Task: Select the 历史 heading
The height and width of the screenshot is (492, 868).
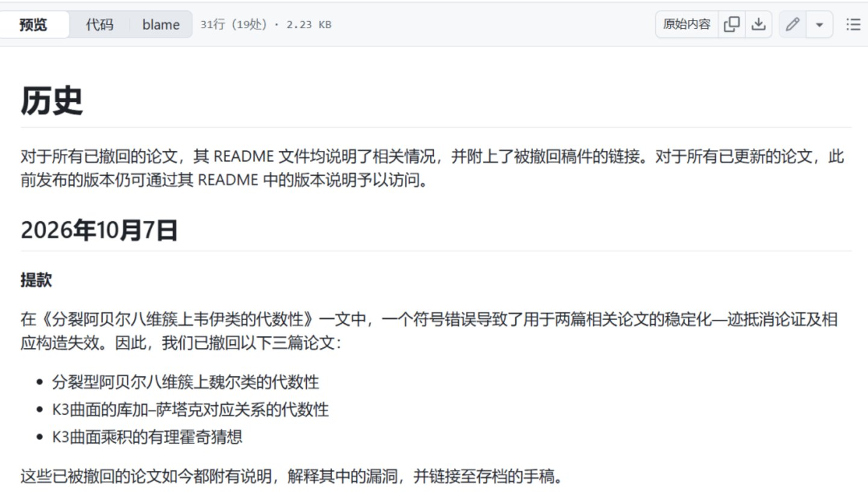Action: coord(51,101)
